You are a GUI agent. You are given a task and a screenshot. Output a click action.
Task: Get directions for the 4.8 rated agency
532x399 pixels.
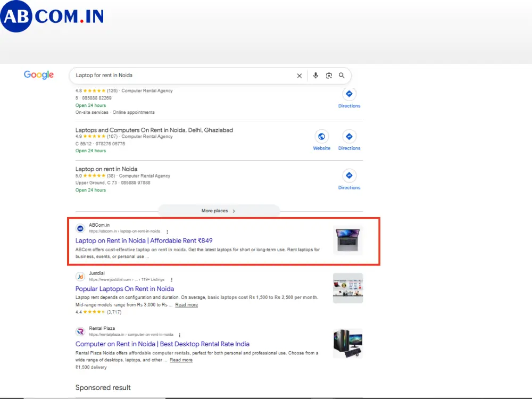pos(349,98)
